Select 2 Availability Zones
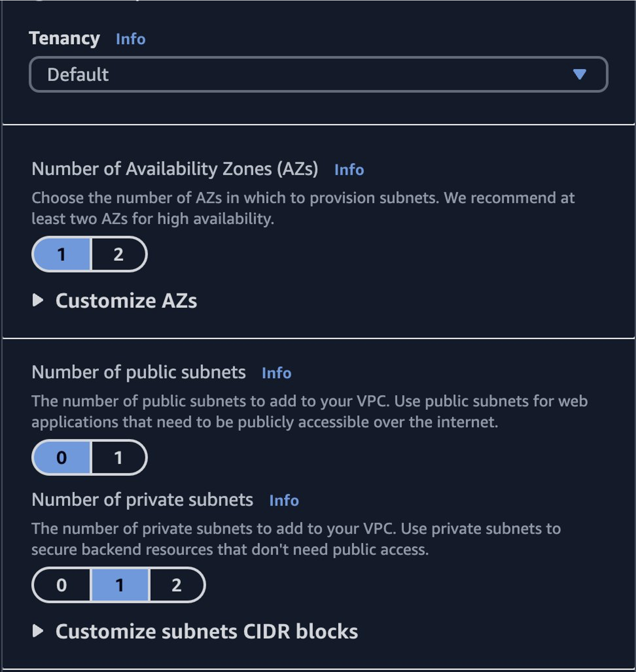 coord(118,254)
